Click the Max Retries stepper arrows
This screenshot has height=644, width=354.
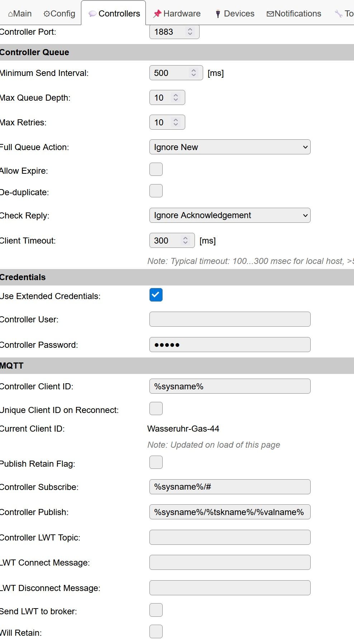point(176,122)
